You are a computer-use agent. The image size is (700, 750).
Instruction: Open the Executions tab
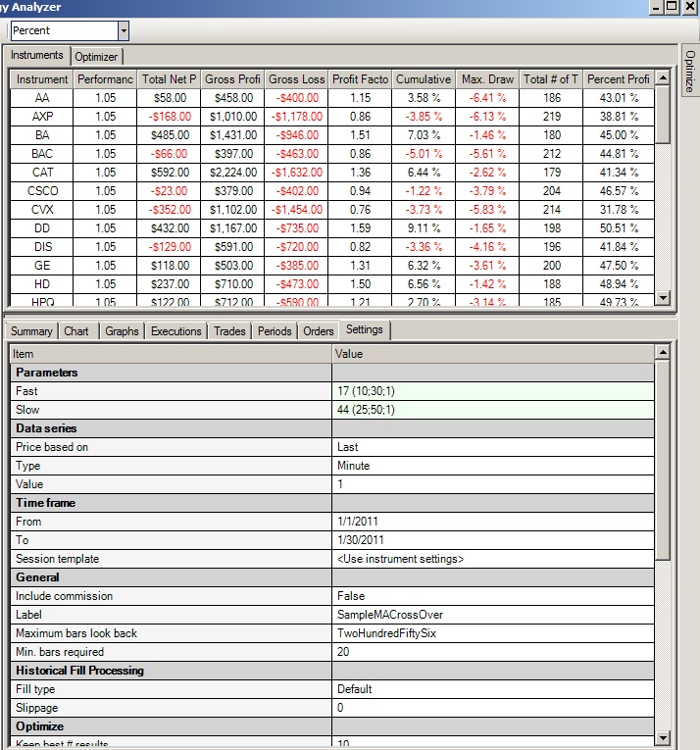(x=176, y=331)
